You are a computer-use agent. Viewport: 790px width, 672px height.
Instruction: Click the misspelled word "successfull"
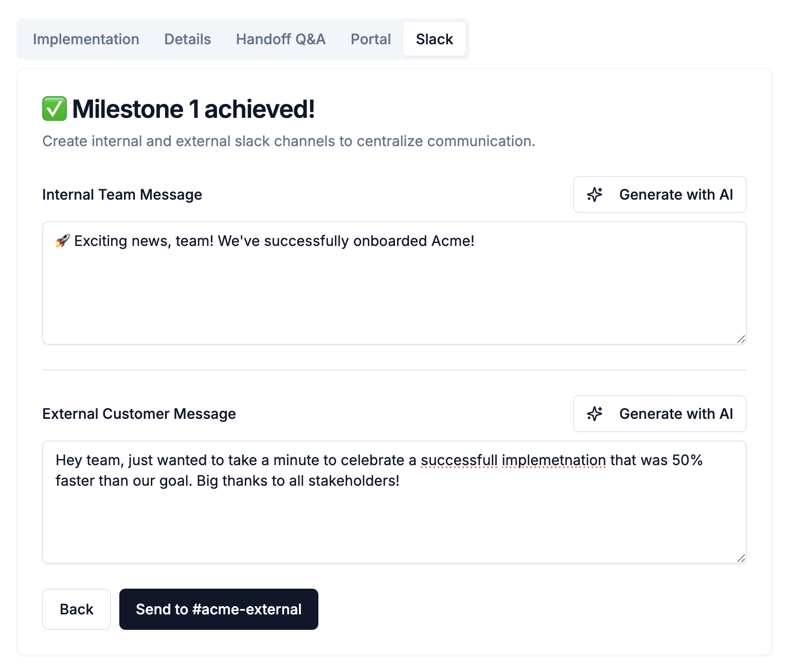[x=459, y=460]
